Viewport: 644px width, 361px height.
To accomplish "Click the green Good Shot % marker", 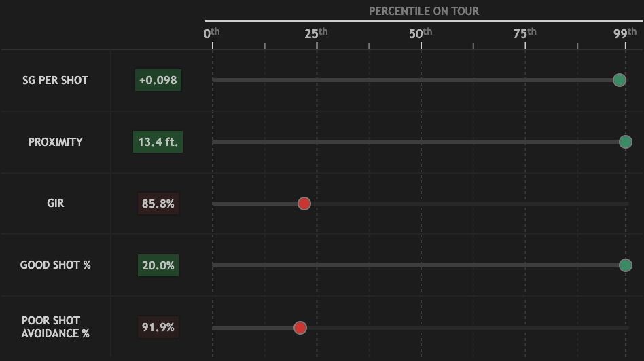I will (x=626, y=265).
